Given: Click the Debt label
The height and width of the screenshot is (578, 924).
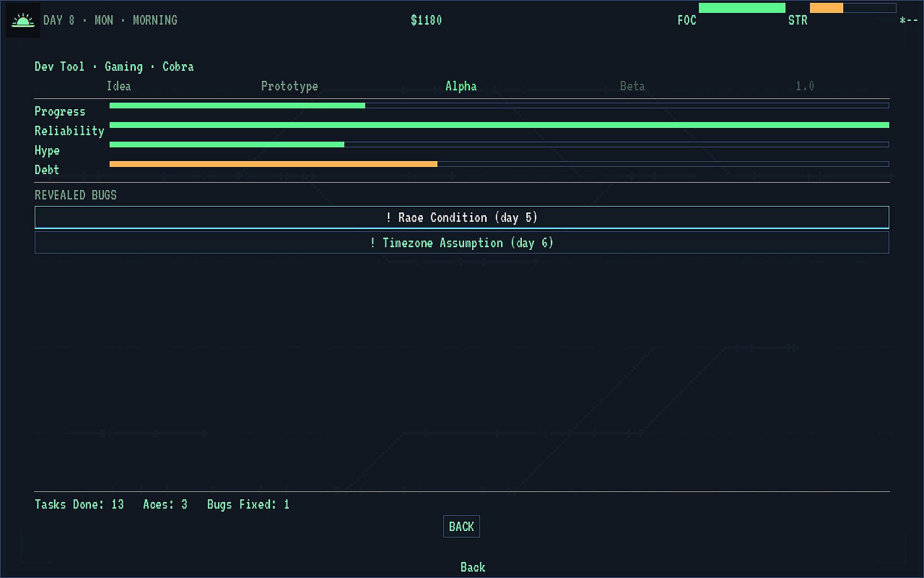Looking at the screenshot, I should pos(47,170).
